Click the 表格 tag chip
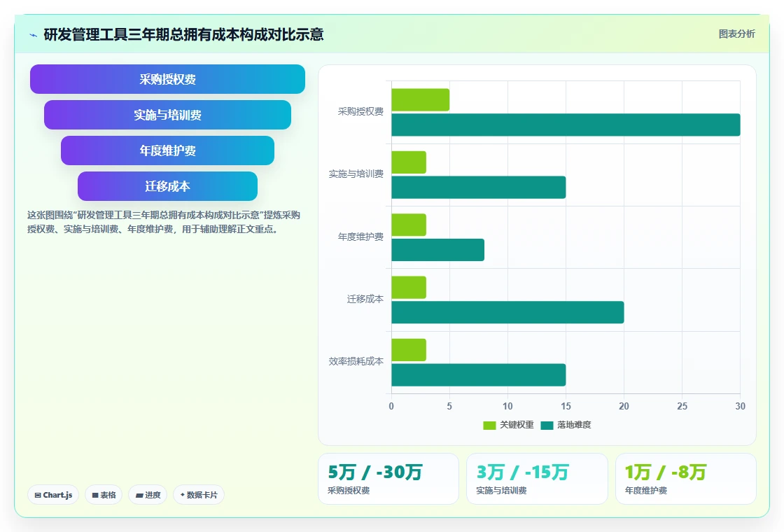 coord(104,495)
